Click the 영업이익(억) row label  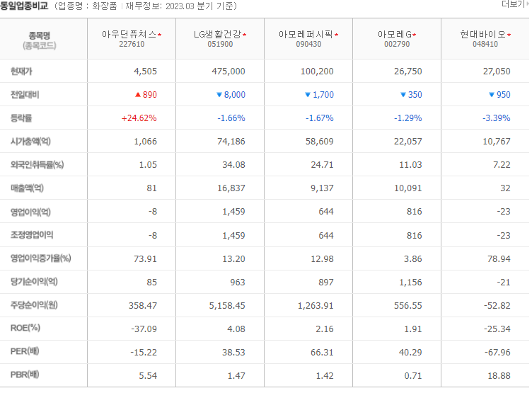click(x=30, y=212)
